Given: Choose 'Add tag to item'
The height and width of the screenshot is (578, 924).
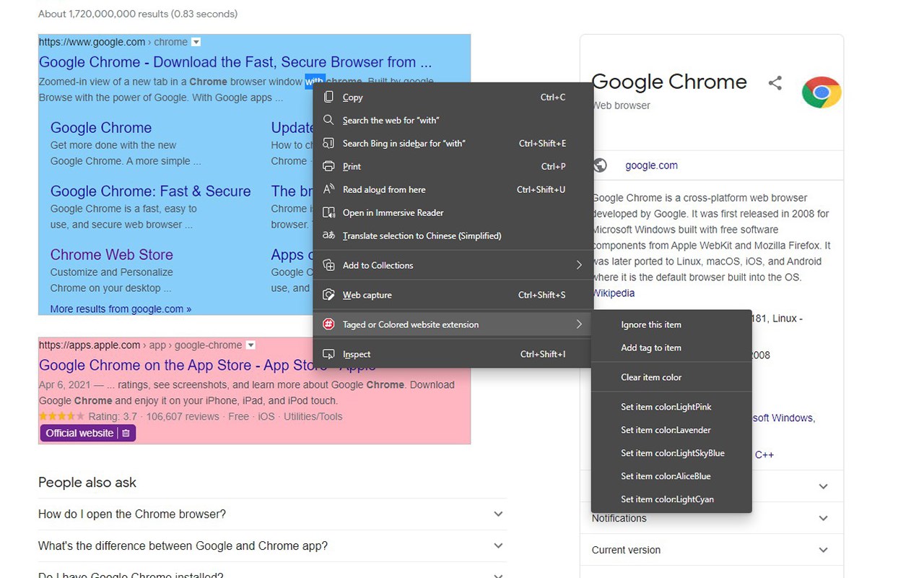Looking at the screenshot, I should tap(671, 348).
